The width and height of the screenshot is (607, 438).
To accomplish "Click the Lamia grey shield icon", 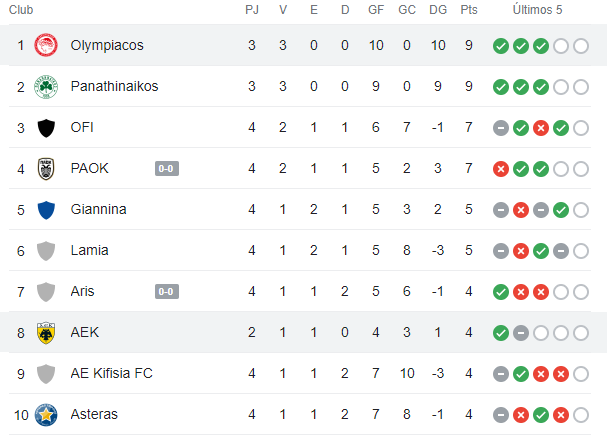I will (46, 251).
